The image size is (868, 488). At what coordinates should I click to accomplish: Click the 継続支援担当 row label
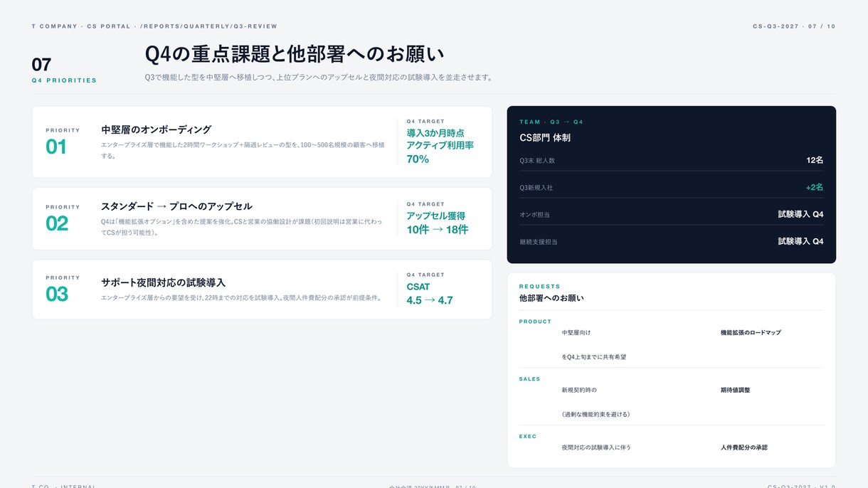tap(539, 242)
